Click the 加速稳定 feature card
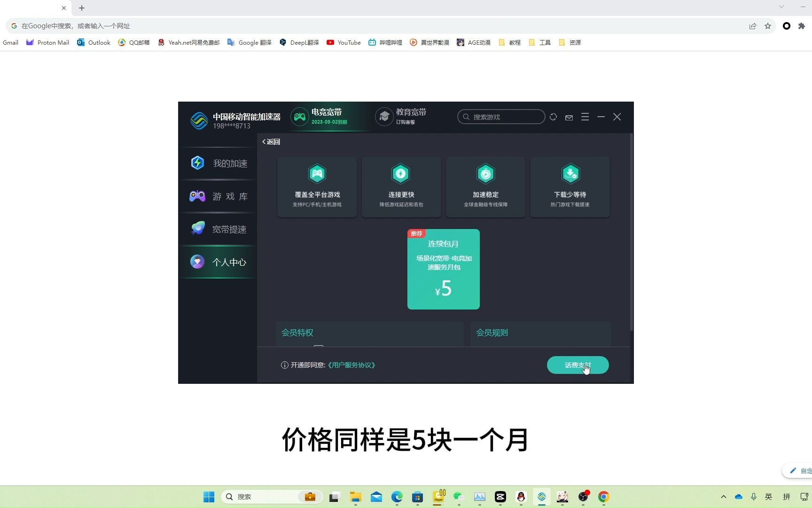 (x=485, y=187)
